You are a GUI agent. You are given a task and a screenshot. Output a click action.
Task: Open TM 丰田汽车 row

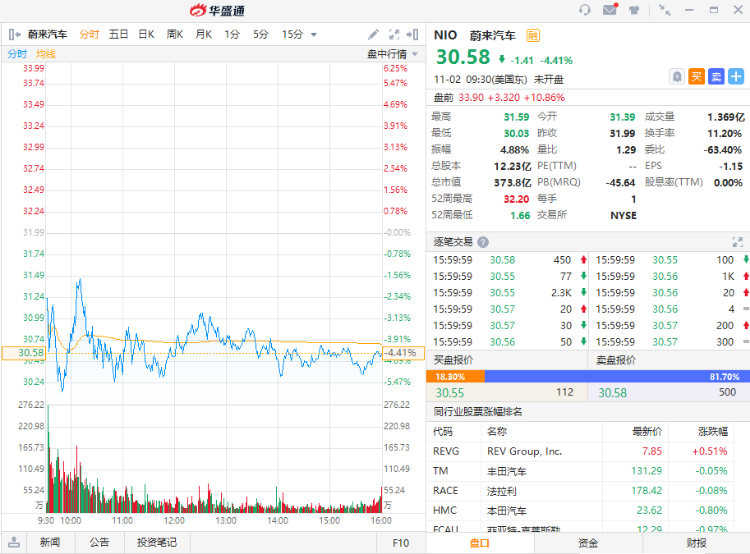click(580, 471)
